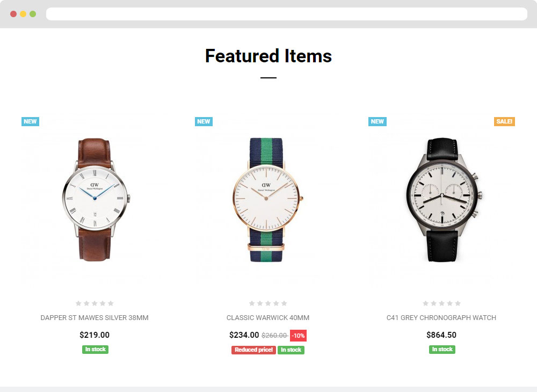Open the C41 Grey Chronograph Watch link
The width and height of the screenshot is (537, 392).
click(441, 318)
